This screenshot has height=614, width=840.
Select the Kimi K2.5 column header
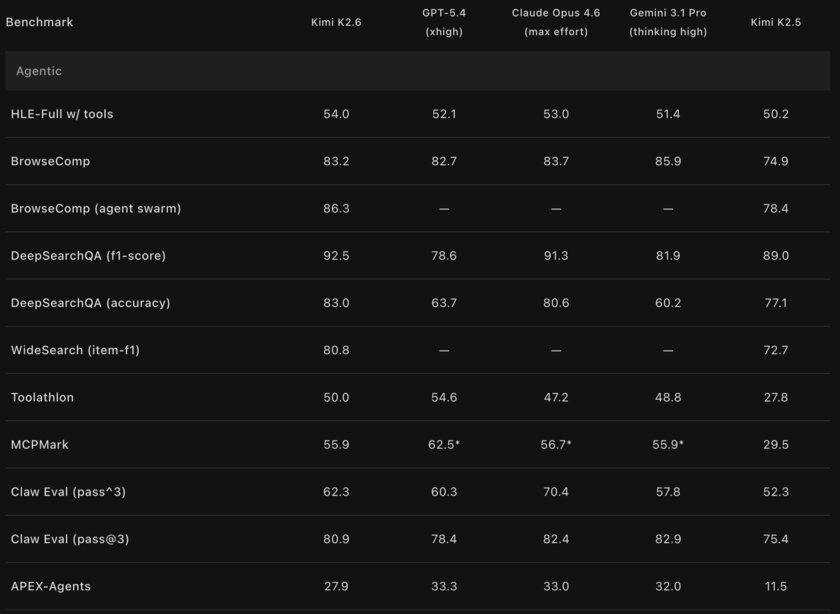coord(776,22)
